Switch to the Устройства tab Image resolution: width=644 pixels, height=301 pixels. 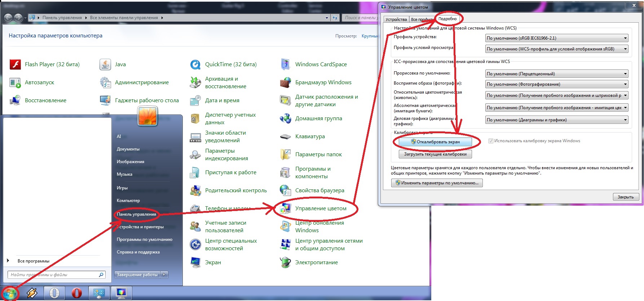(396, 19)
